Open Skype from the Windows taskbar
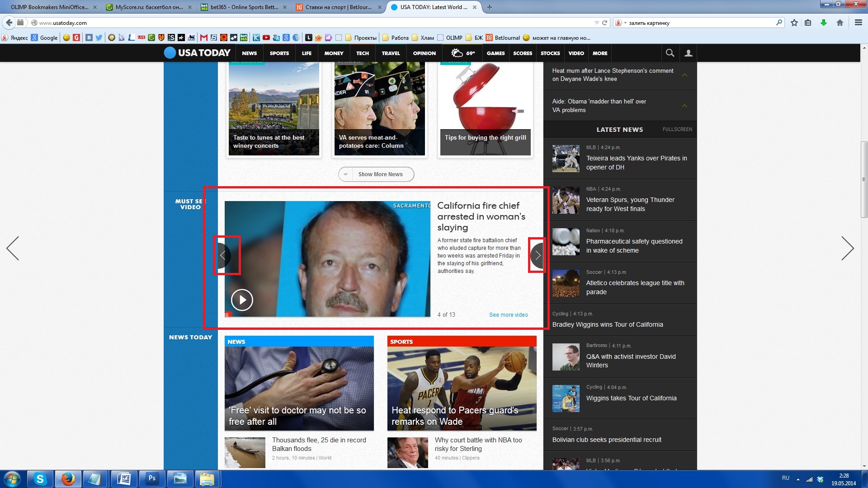 pyautogui.click(x=40, y=479)
